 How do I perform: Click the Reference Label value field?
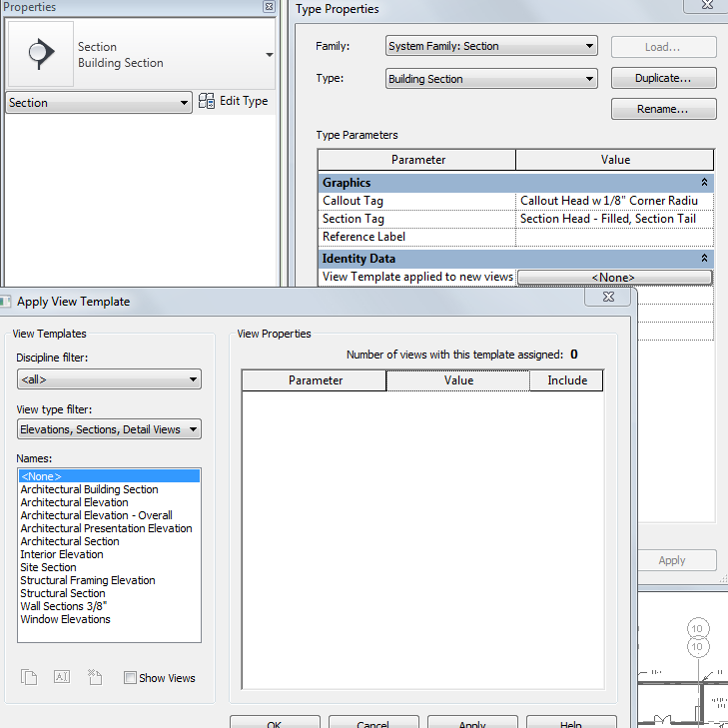pos(615,237)
